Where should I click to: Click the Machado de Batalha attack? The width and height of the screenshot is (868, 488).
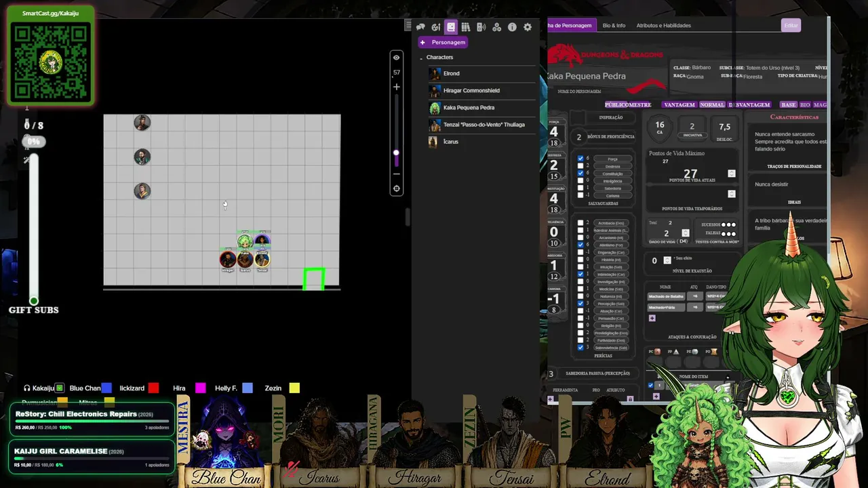click(x=665, y=296)
